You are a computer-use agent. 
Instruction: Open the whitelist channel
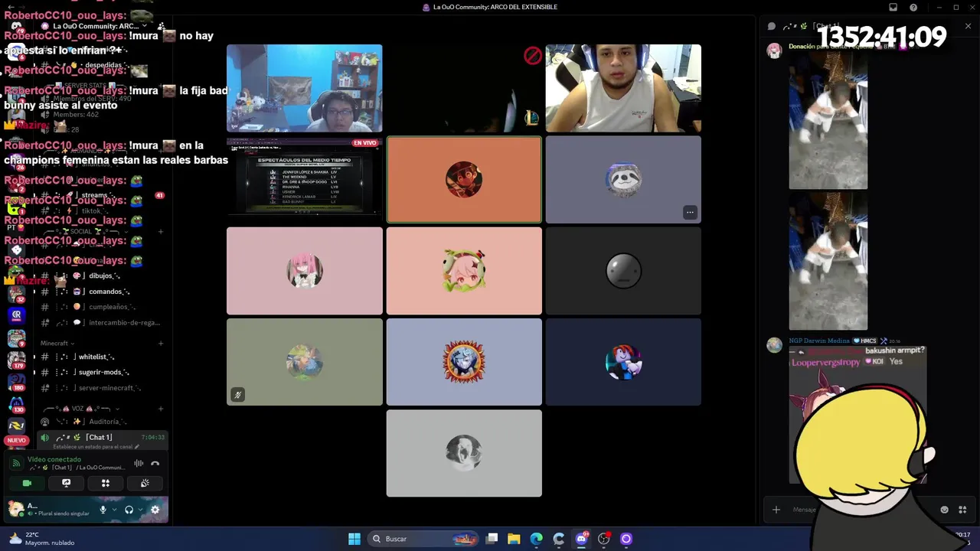pos(101,357)
